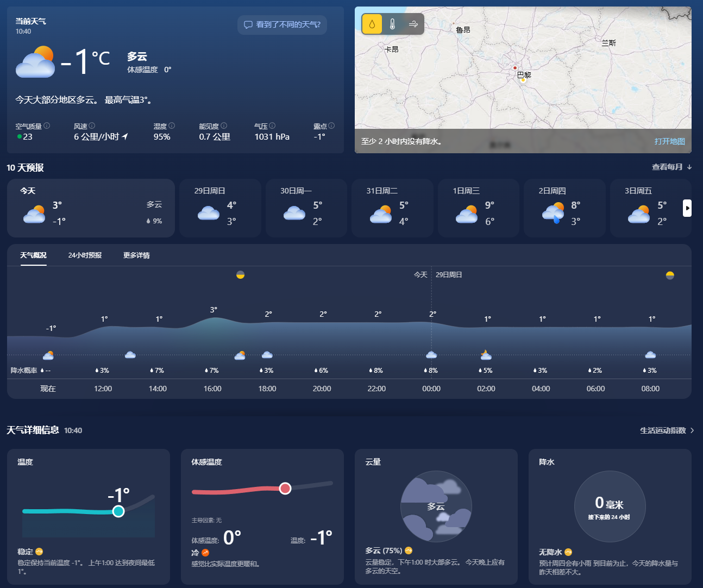Select the 30日周一 forecast card
The height and width of the screenshot is (588, 703).
306,208
